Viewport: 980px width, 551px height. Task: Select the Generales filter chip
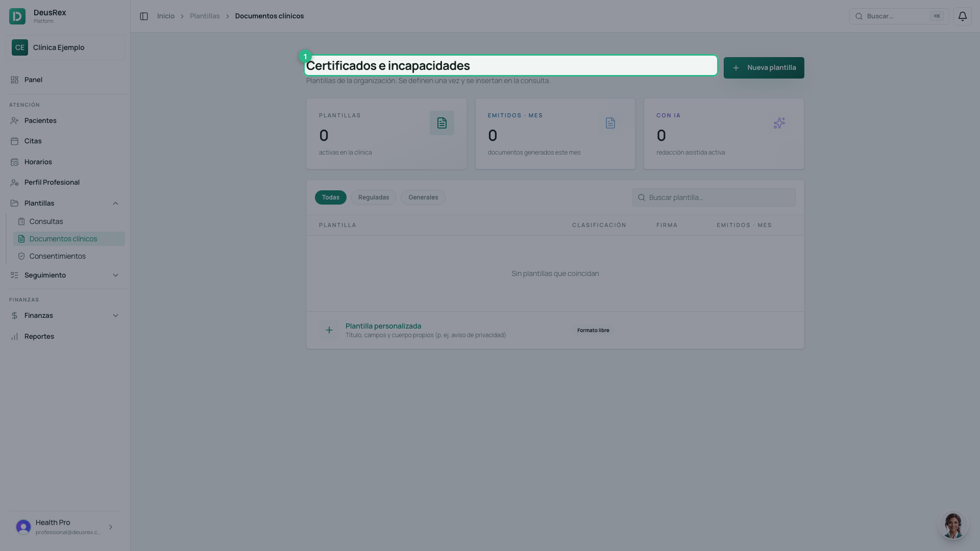(423, 197)
